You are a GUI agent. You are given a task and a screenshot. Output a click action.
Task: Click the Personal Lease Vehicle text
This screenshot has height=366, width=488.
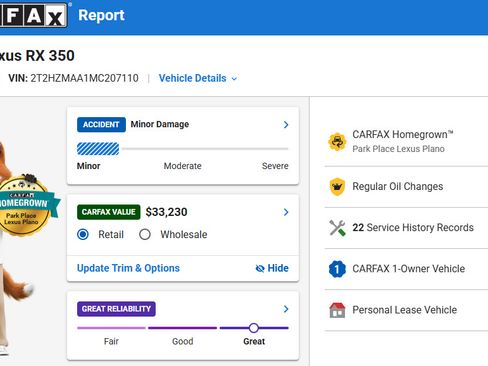(x=405, y=310)
